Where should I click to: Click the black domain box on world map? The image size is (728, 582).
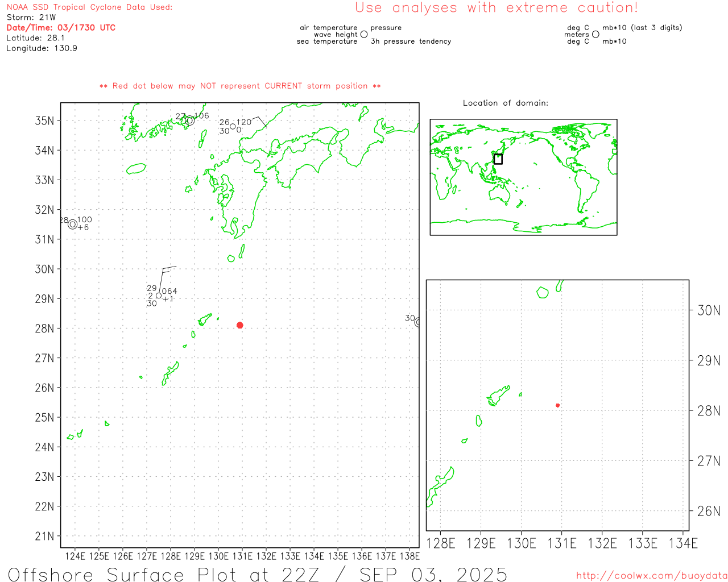tap(498, 159)
